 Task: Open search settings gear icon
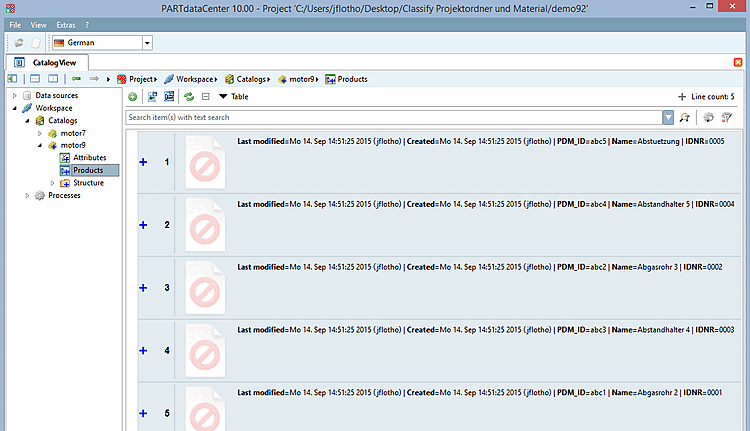click(x=708, y=117)
